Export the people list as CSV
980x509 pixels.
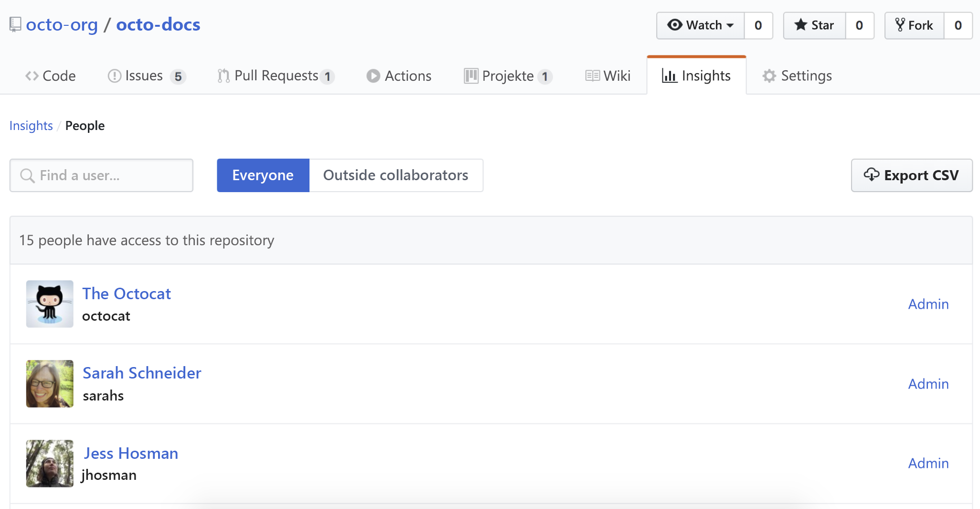912,175
